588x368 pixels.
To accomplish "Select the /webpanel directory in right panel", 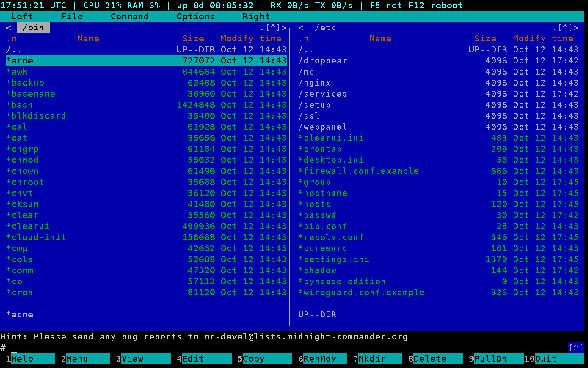I will pos(438,127).
